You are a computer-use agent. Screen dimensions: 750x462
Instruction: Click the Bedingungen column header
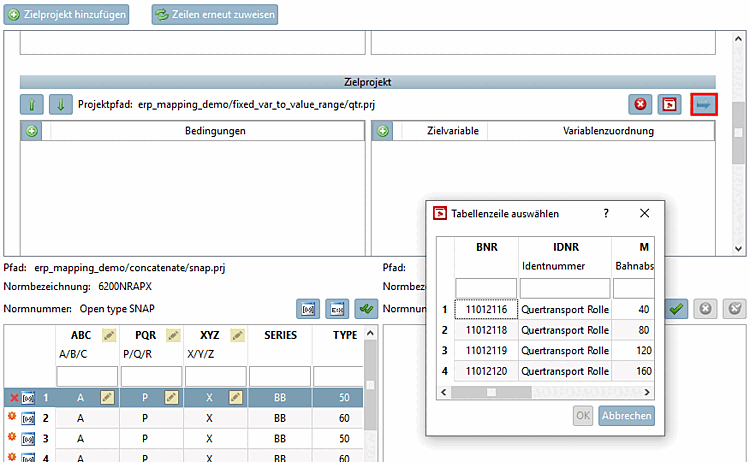(x=215, y=131)
